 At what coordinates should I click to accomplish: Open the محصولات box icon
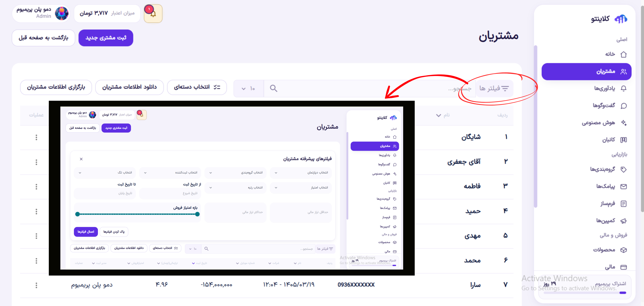point(624,250)
